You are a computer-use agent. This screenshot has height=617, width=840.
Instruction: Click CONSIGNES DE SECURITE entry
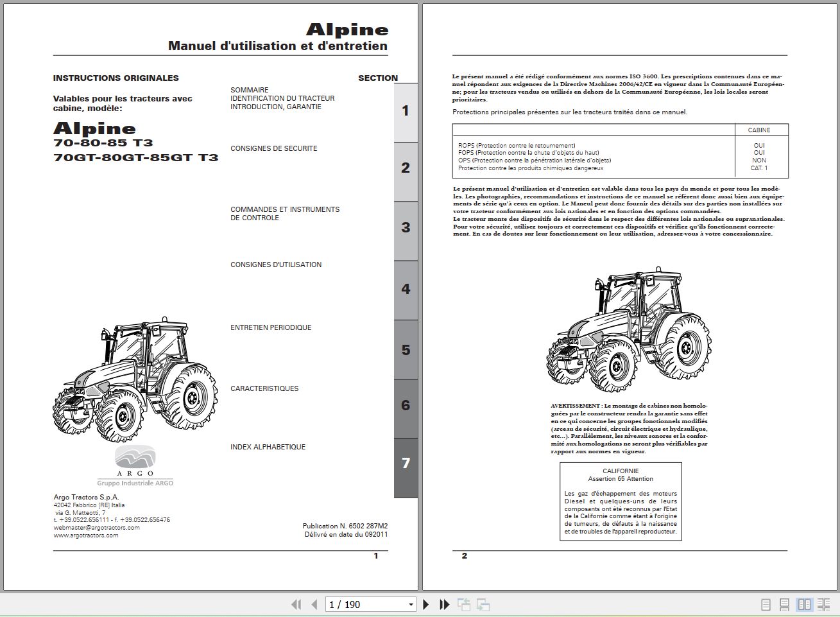click(274, 148)
